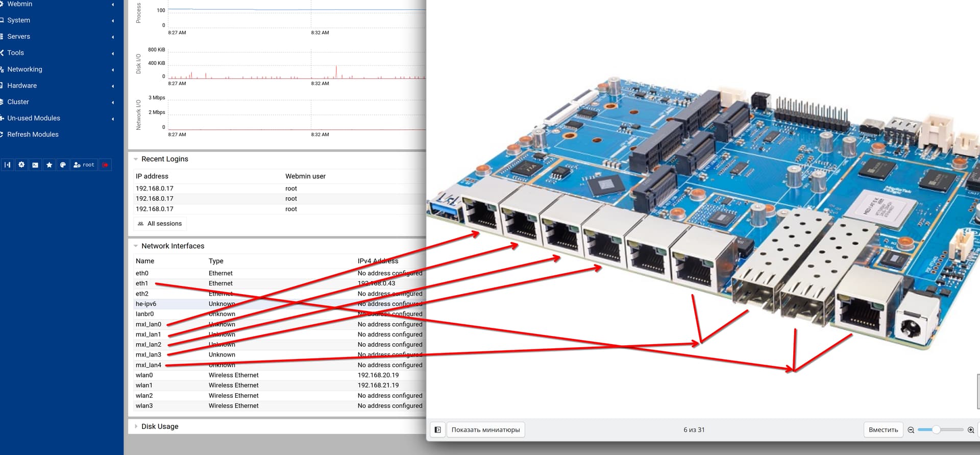Click the red logout icon
Viewport: 980px width, 455px height.
[105, 165]
